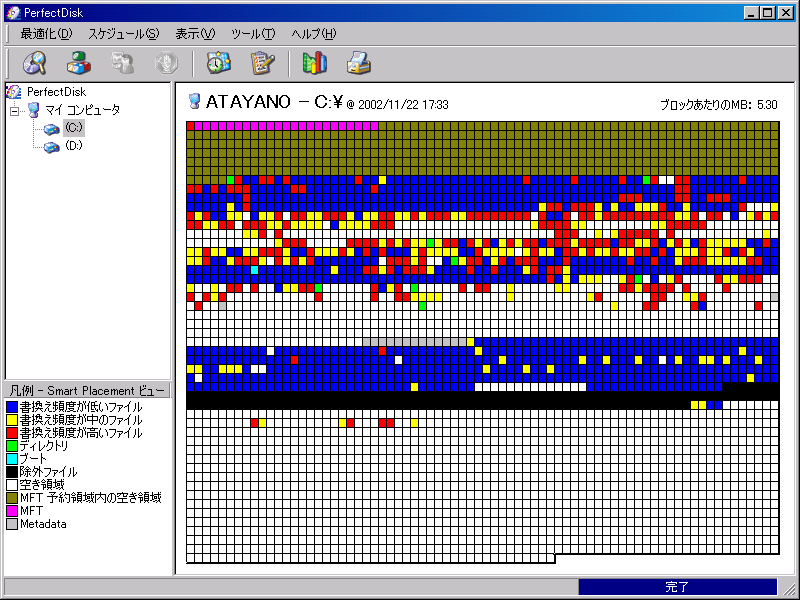The height and width of the screenshot is (600, 800).
Task: Click the ブロックあたりのMB: 5.30 label
Action: (718, 105)
